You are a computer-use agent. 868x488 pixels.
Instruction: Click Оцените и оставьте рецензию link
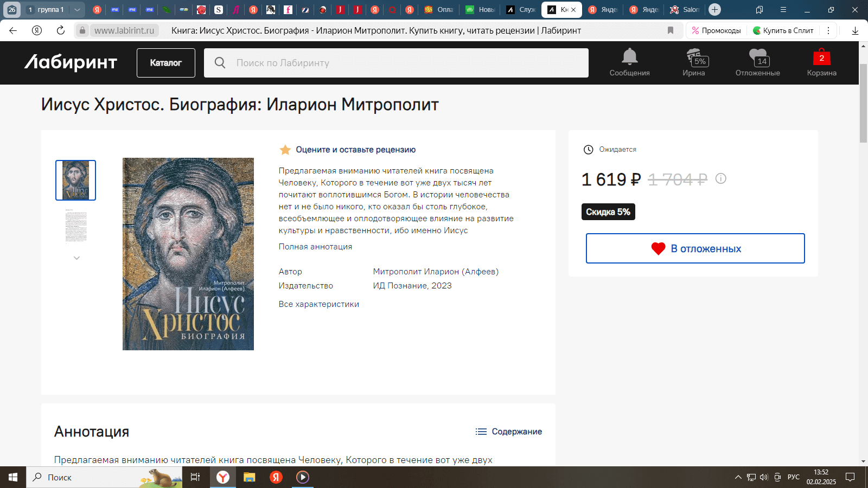pyautogui.click(x=356, y=150)
